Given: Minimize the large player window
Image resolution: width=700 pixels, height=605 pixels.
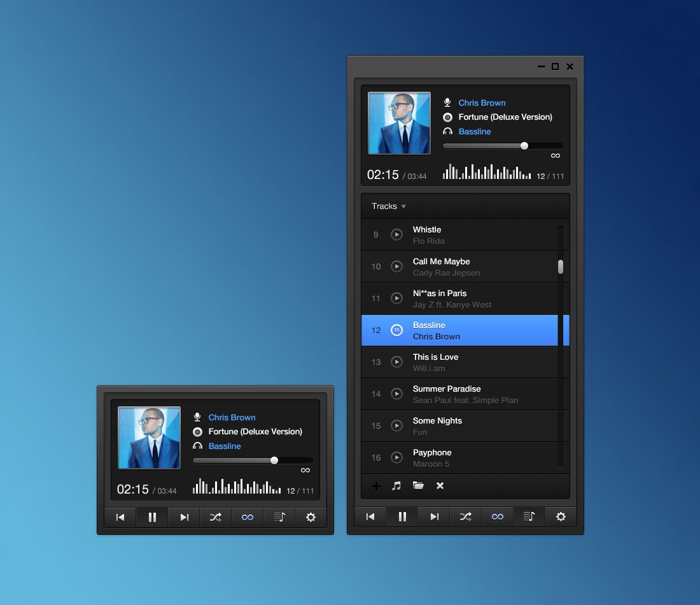Looking at the screenshot, I should point(541,67).
